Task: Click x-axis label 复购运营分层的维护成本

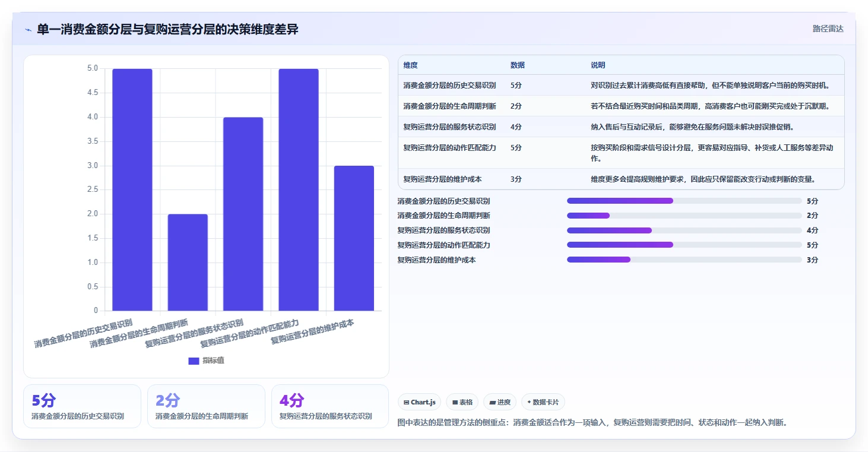Action: click(313, 332)
